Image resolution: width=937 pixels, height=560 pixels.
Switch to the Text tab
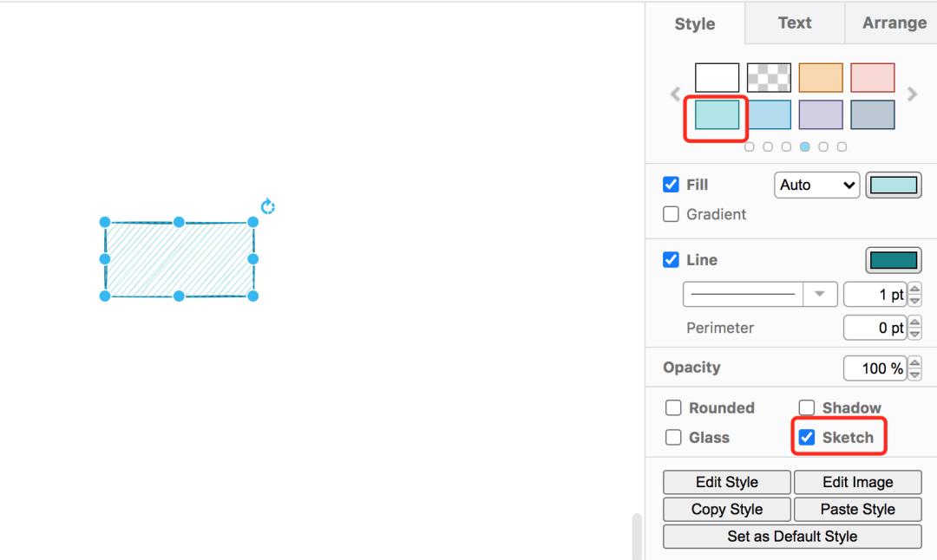[x=794, y=23]
